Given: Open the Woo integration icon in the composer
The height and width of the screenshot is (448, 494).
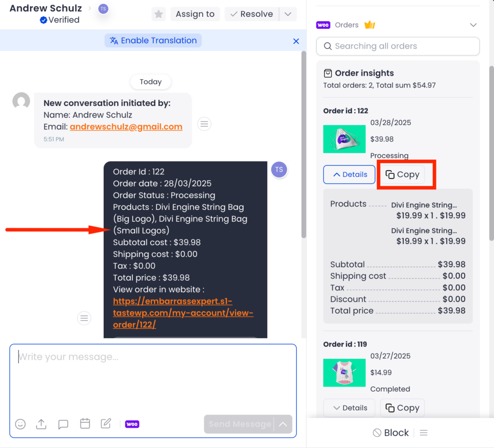Looking at the screenshot, I should 132,424.
